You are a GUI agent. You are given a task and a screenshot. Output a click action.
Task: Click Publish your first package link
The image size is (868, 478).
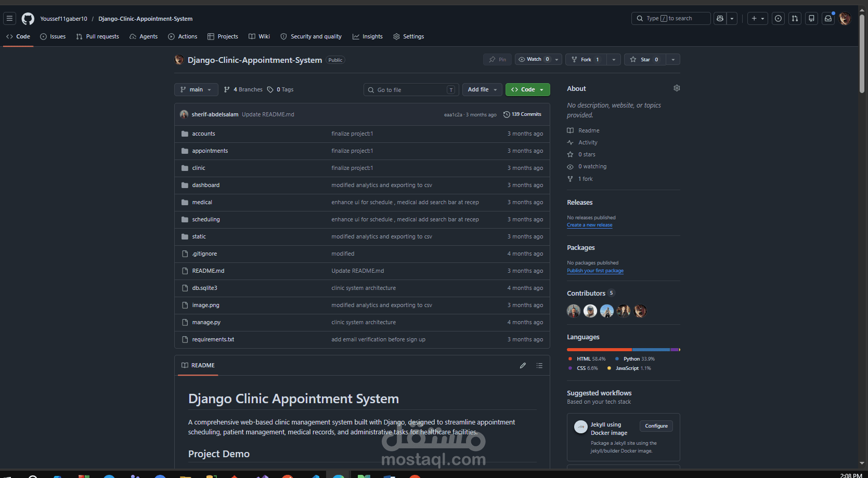pos(595,271)
